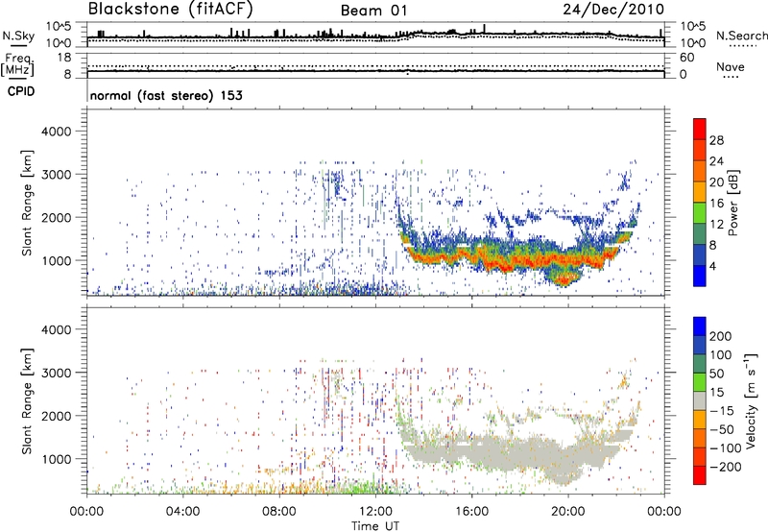The image size is (768, 532).
Task: Click the 'Power [dB]' color bar label
Action: (732, 203)
